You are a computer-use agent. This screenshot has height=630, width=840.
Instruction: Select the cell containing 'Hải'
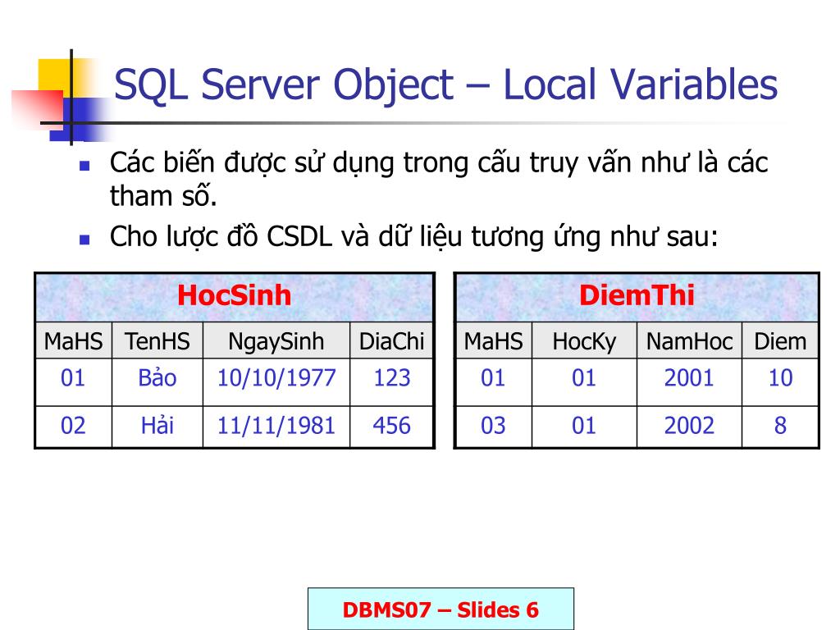(x=157, y=427)
